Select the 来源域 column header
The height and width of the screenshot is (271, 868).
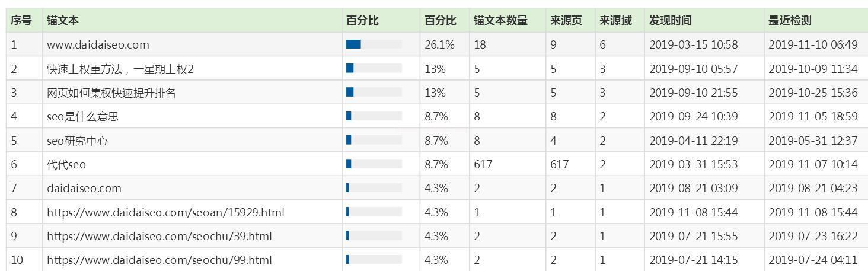click(x=615, y=21)
